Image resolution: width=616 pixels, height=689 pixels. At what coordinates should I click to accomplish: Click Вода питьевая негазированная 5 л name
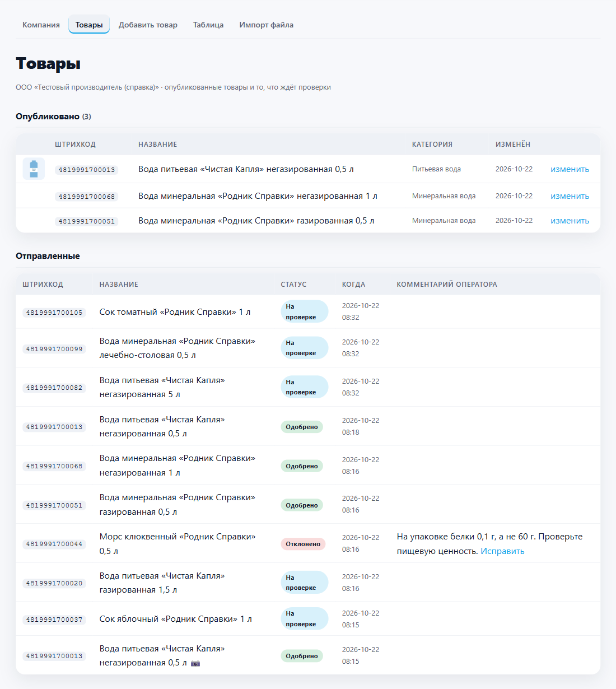pos(162,387)
